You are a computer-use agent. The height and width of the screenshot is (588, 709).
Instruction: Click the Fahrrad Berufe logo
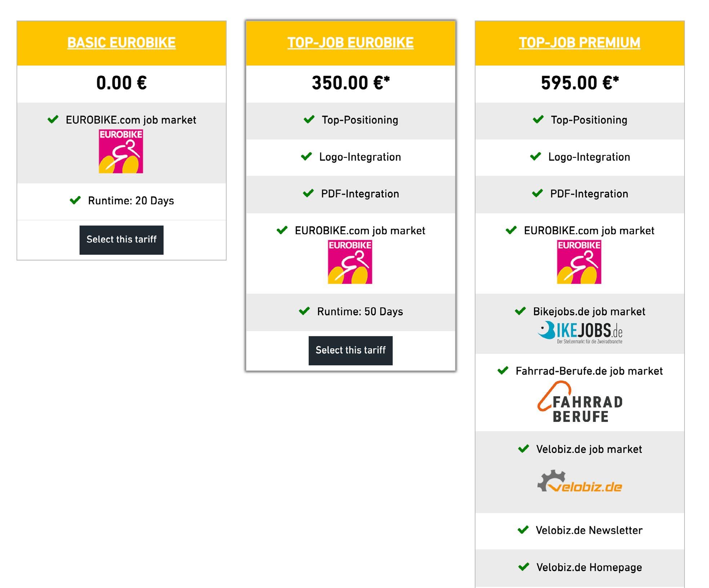580,401
